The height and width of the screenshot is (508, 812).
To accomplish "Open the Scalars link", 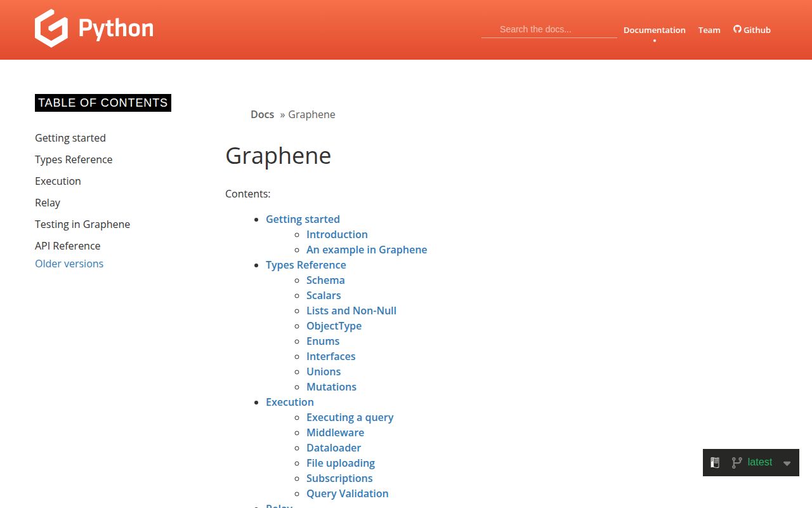I will pos(324,295).
